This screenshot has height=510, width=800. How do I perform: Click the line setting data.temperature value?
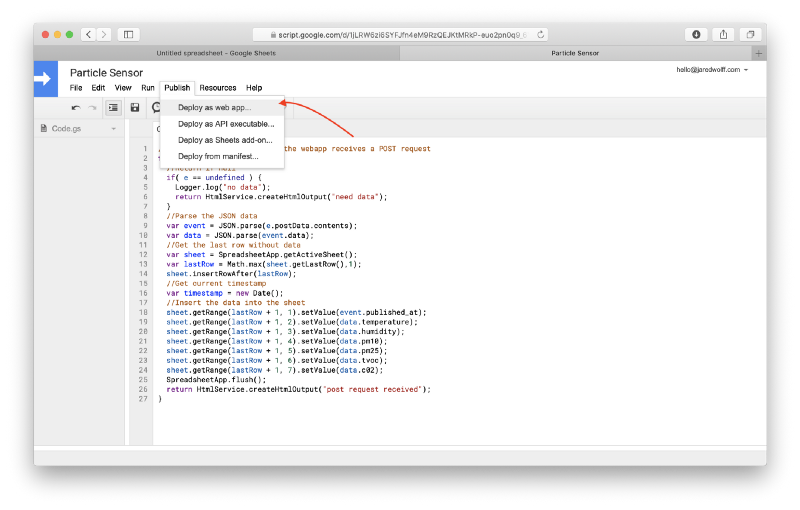pyautogui.click(x=292, y=322)
